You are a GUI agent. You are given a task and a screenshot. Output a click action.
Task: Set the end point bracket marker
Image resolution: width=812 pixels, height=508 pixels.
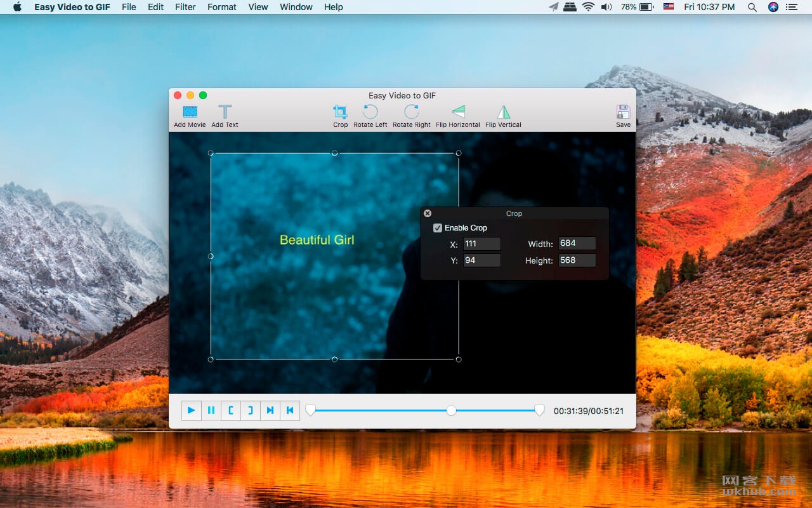pyautogui.click(x=251, y=410)
